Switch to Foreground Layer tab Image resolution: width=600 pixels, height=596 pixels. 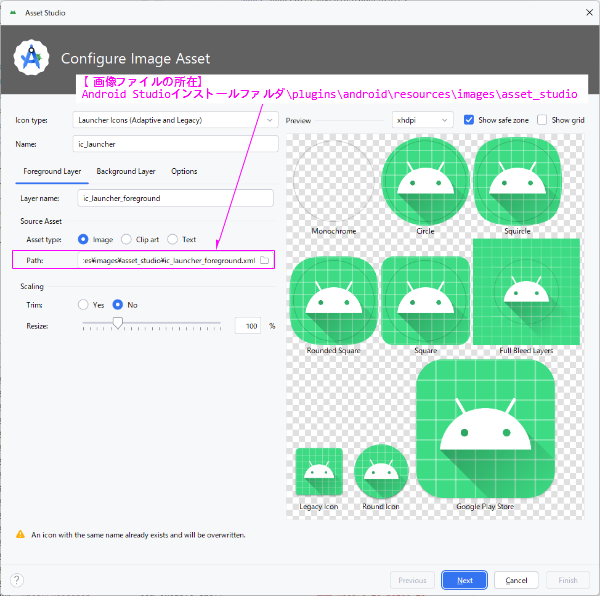52,171
